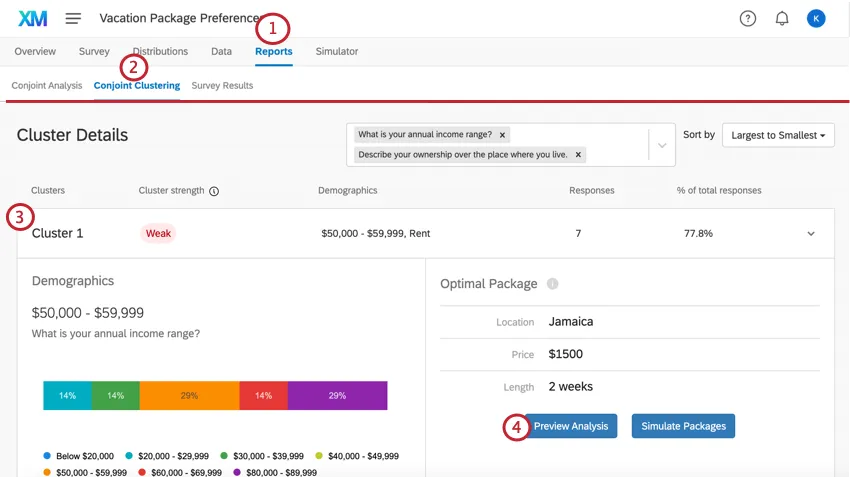Click the Preview Analysis button

(570, 426)
